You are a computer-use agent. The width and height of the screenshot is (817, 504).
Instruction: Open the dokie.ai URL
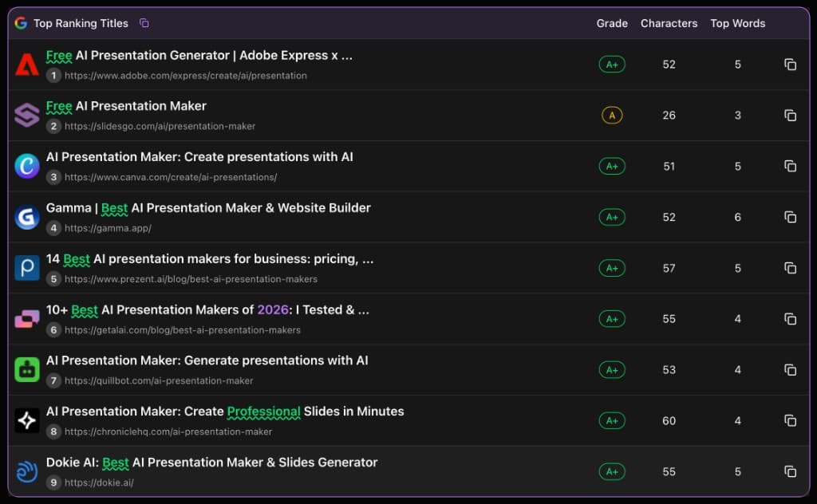(99, 482)
